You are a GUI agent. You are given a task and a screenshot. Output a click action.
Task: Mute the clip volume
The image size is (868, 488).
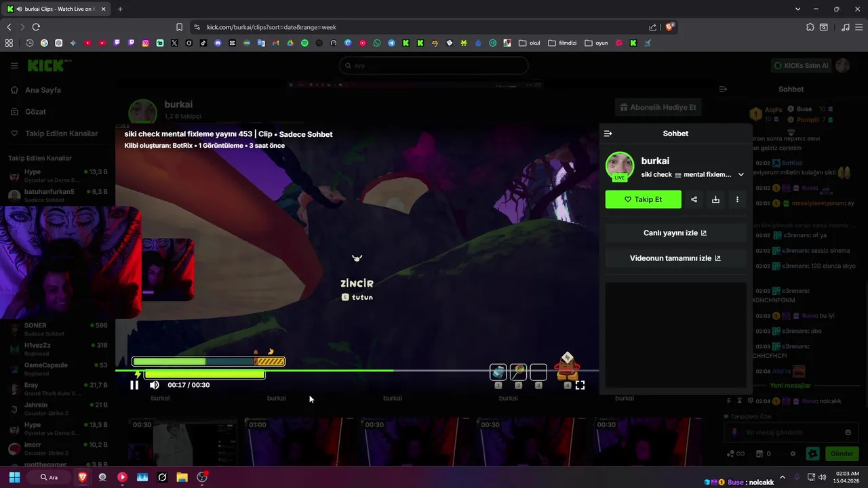tap(154, 385)
